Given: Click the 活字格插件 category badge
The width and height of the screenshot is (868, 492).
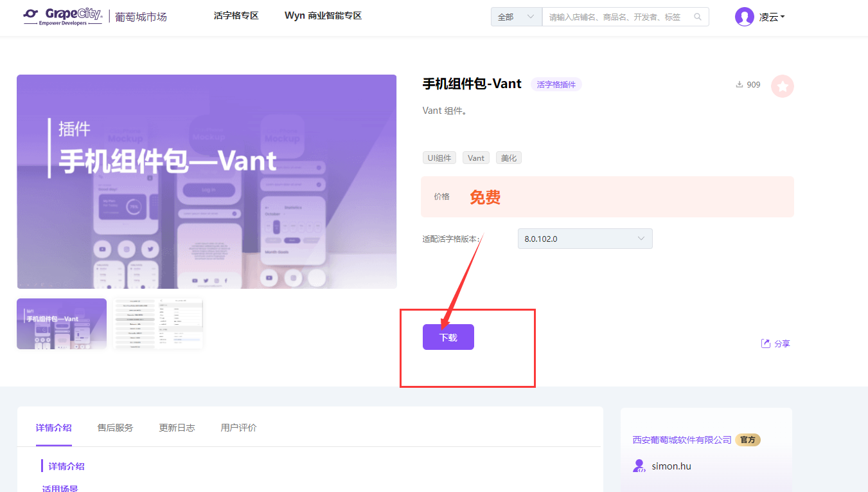Looking at the screenshot, I should [x=556, y=84].
